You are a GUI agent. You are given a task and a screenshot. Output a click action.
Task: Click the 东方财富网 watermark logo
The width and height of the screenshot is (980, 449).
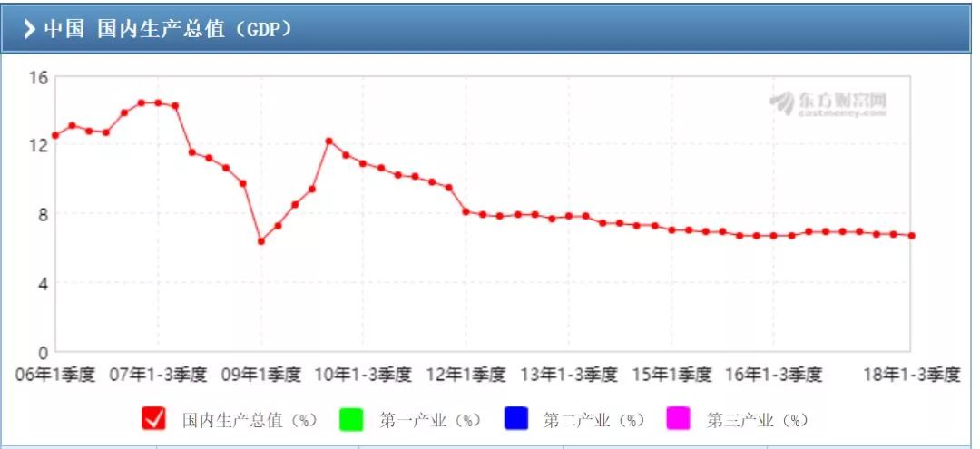point(828,103)
